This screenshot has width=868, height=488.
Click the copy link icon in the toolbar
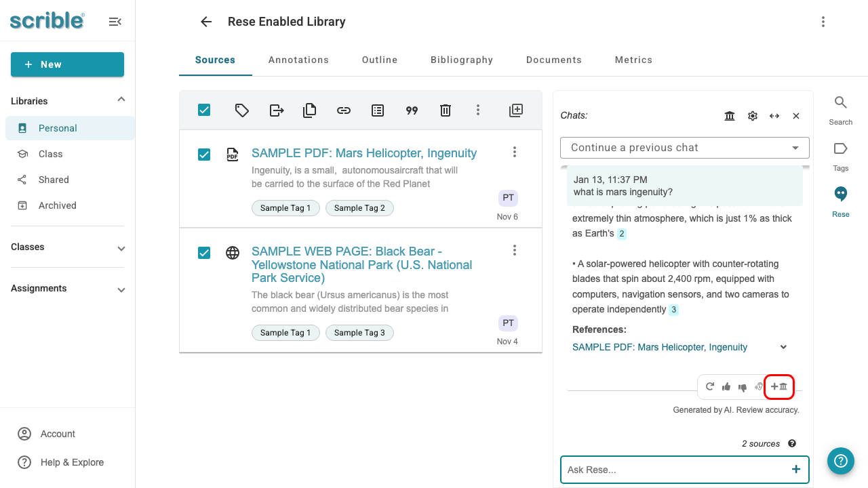pos(343,110)
